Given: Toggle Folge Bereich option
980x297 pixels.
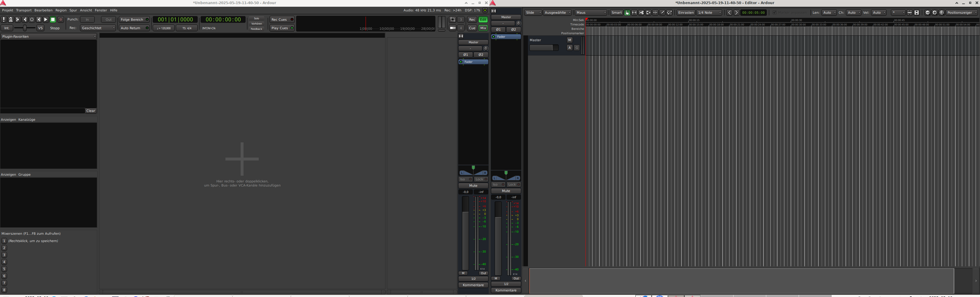Looking at the screenshot, I should (134, 19).
